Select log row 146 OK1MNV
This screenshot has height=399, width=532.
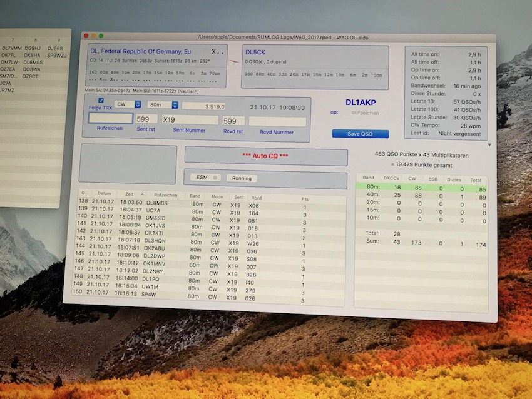point(209,266)
